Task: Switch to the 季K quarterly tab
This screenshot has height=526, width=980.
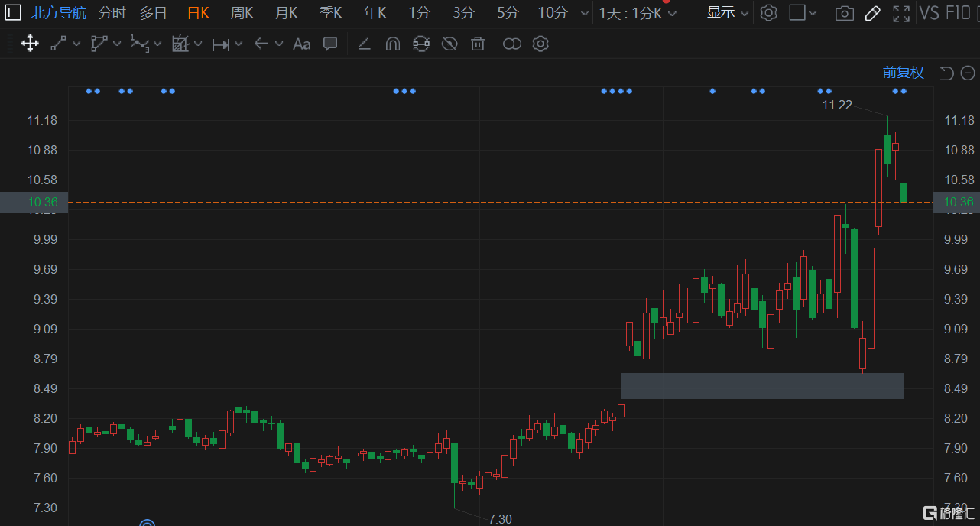Action: point(331,12)
